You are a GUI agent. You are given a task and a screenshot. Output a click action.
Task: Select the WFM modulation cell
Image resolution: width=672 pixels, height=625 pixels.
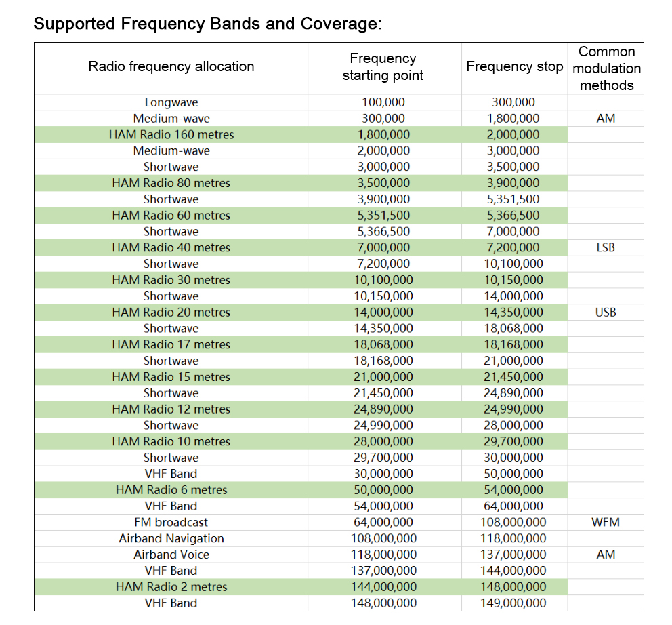[606, 523]
